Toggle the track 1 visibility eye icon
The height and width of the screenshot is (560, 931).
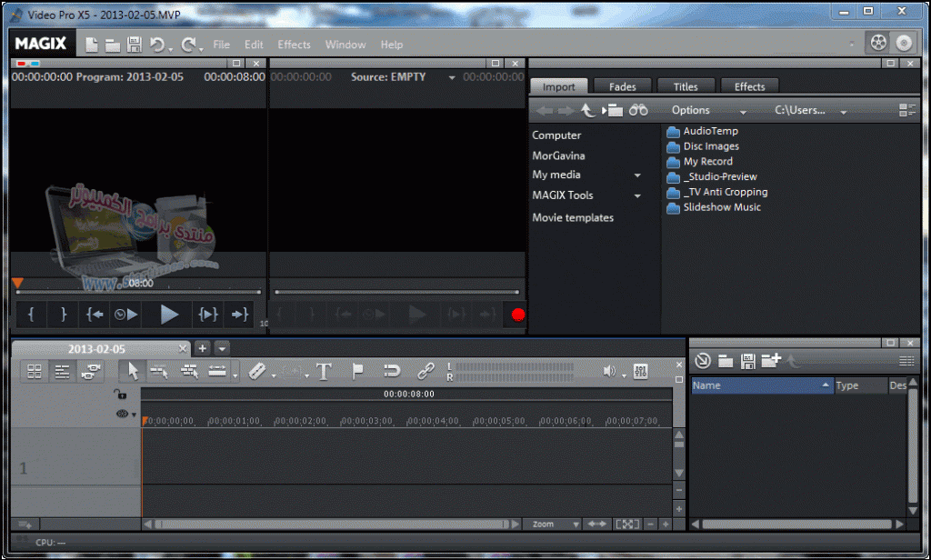click(x=123, y=414)
